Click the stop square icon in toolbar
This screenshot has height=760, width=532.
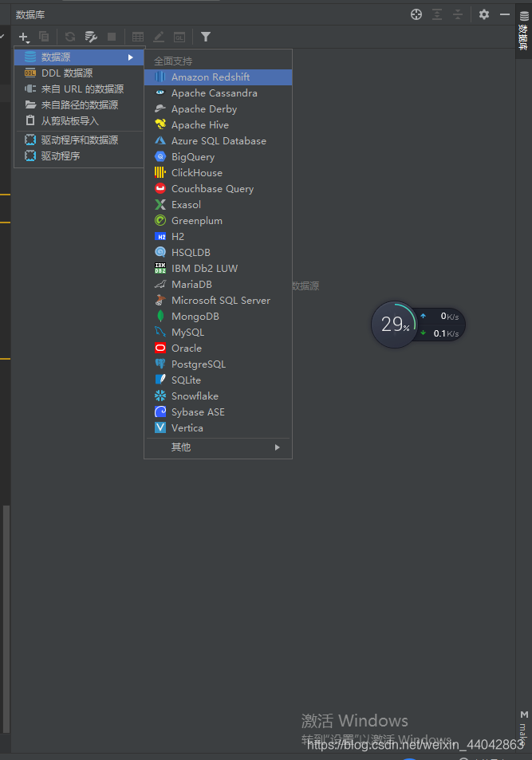click(x=112, y=37)
